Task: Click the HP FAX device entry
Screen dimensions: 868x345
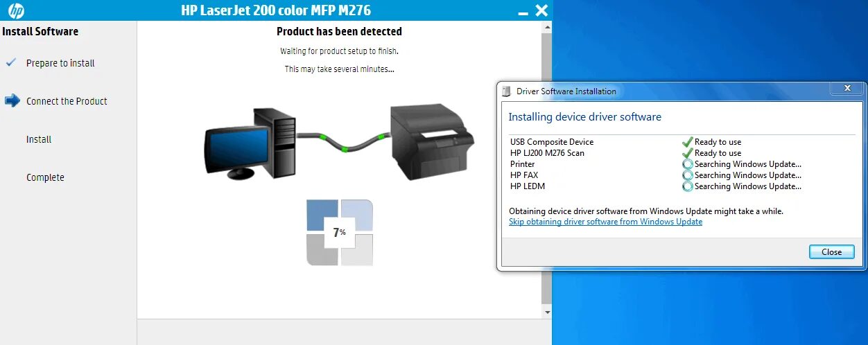Action: [x=524, y=175]
